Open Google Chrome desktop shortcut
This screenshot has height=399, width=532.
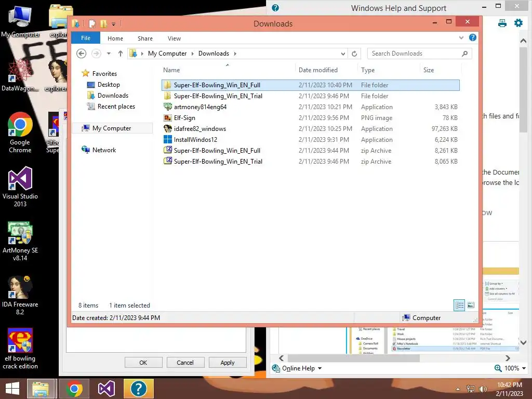click(x=20, y=132)
